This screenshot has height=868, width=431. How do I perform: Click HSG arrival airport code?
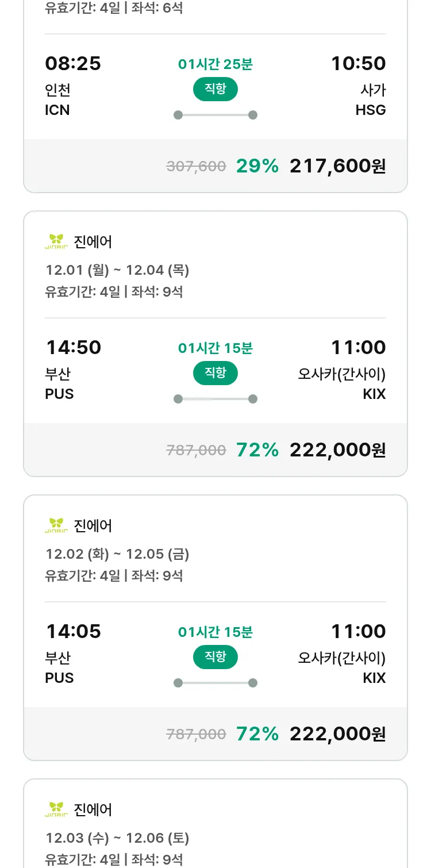click(370, 110)
